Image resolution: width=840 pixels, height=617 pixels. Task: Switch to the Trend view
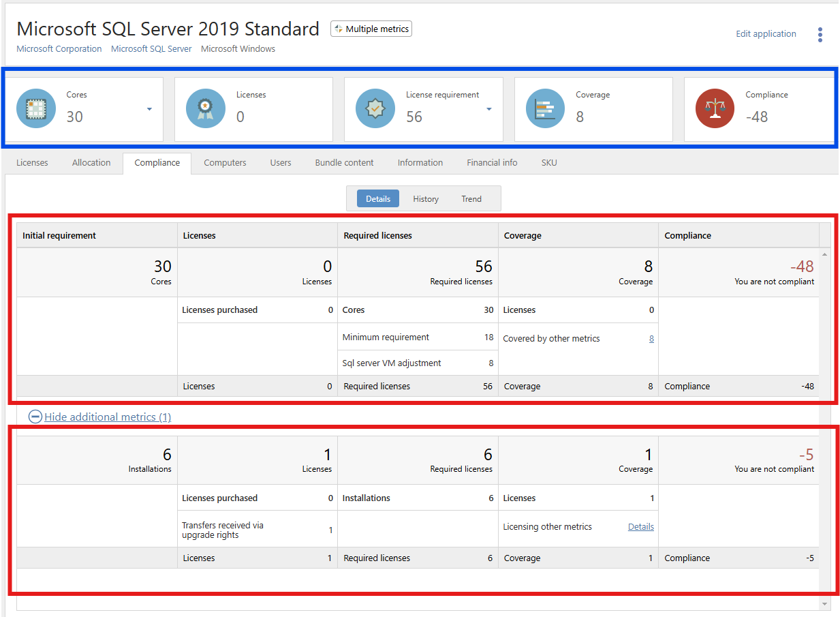coord(471,198)
